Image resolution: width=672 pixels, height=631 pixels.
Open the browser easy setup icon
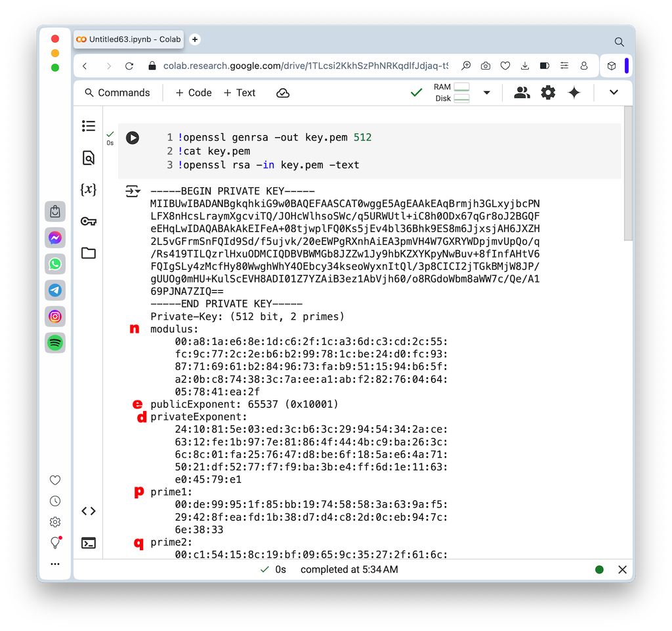[564, 66]
